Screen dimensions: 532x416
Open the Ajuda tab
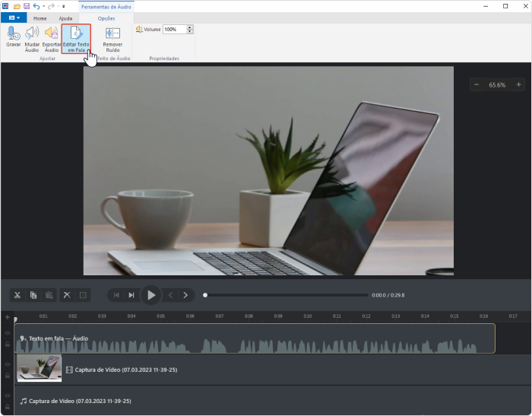pyautogui.click(x=65, y=17)
